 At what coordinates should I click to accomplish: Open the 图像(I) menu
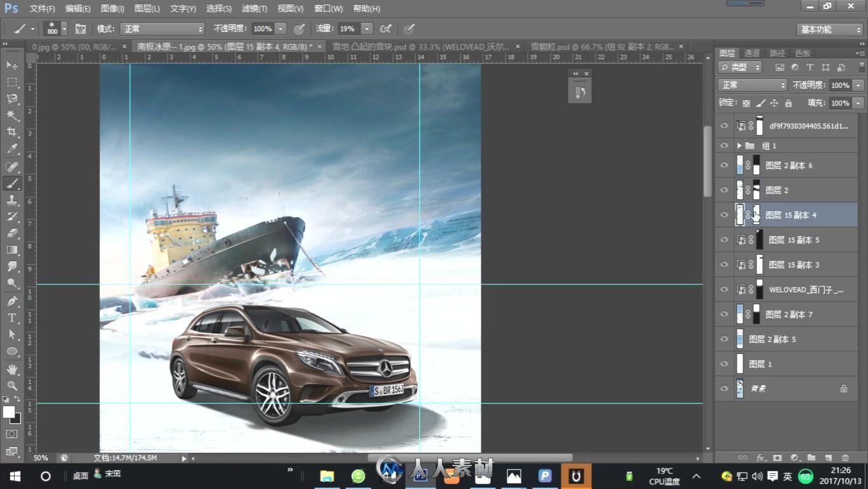pos(113,8)
